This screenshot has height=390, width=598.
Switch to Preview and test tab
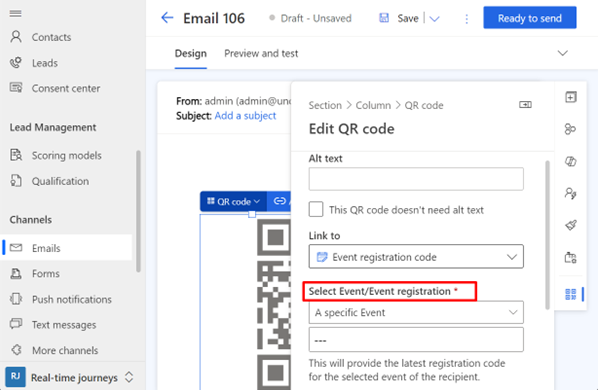click(261, 53)
